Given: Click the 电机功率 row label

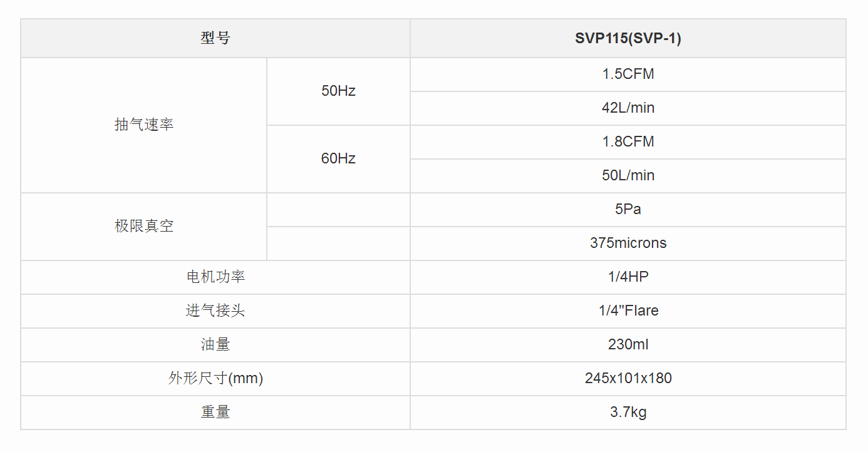Looking at the screenshot, I should tap(215, 277).
